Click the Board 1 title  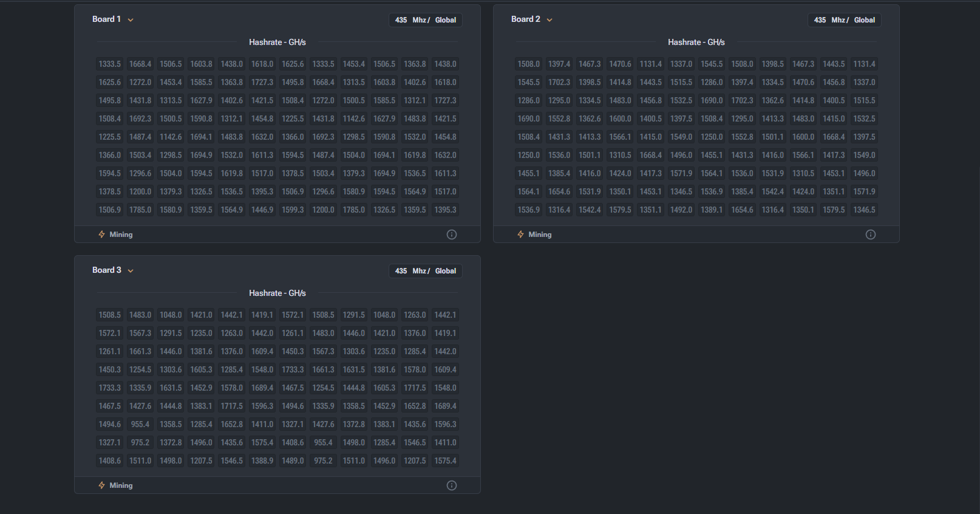tap(106, 19)
